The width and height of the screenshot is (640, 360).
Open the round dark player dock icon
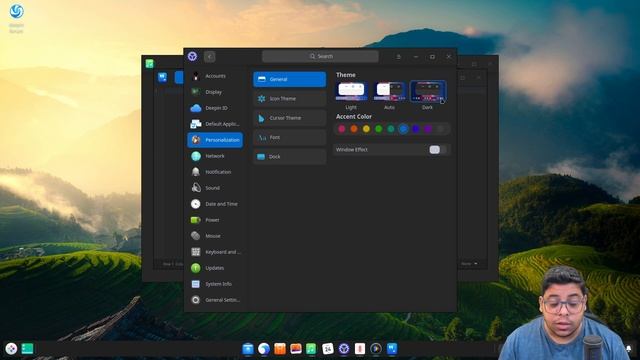pyautogui.click(x=376, y=349)
